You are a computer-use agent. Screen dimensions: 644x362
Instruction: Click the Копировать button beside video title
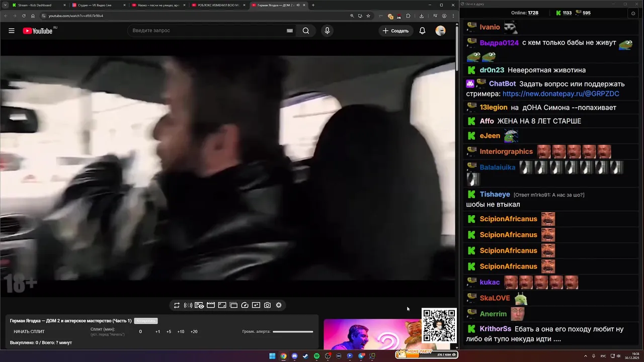click(146, 321)
